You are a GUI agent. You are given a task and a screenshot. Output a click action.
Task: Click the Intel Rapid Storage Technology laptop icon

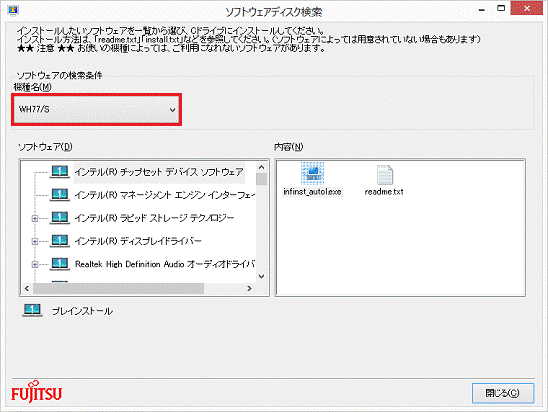(x=60, y=218)
